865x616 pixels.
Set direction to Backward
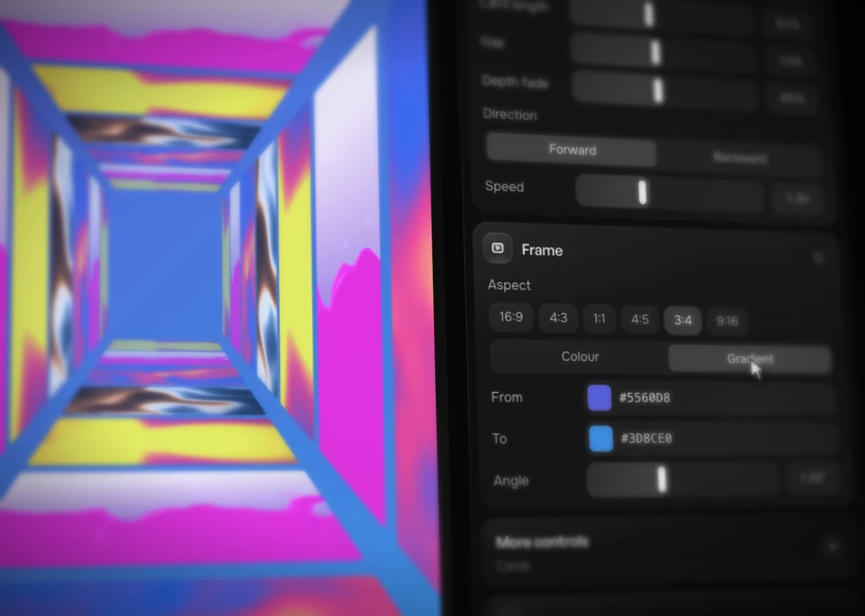(740, 158)
